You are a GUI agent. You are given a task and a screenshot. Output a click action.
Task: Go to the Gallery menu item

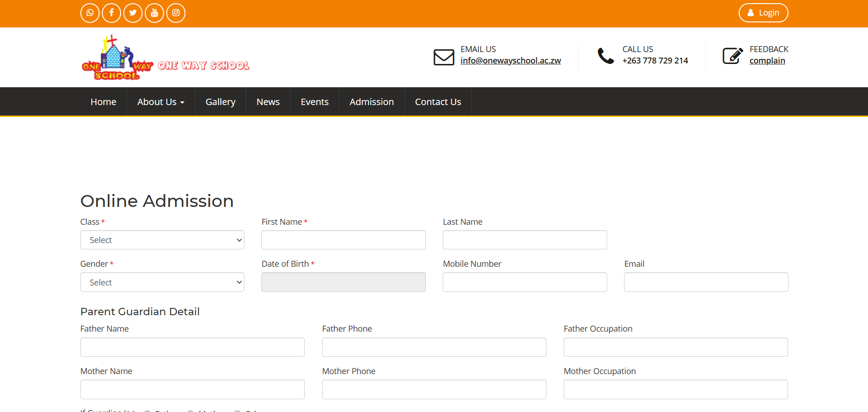click(x=220, y=102)
